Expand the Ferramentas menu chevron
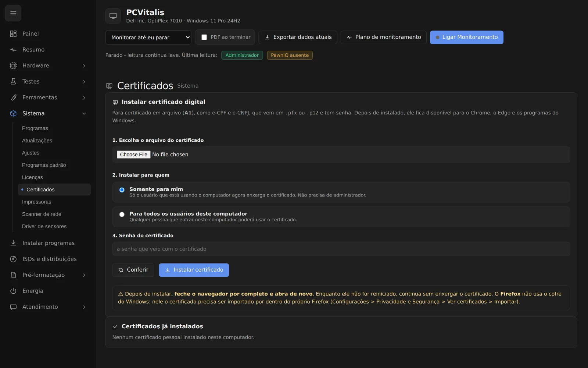Viewport: 588px width, 368px height. click(84, 98)
